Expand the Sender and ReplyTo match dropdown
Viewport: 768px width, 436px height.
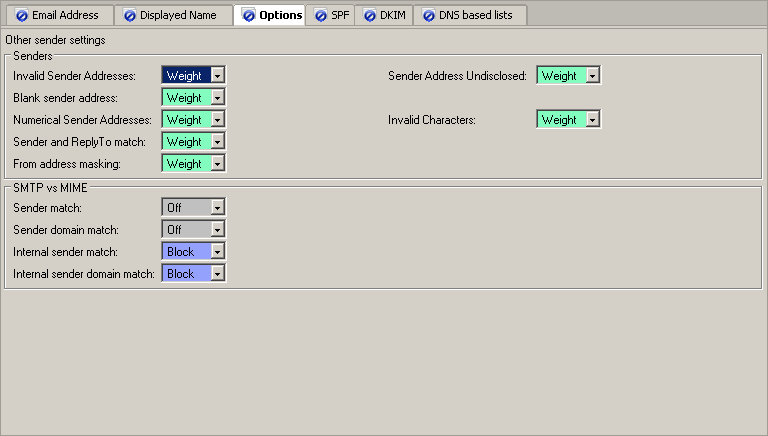[217, 142]
